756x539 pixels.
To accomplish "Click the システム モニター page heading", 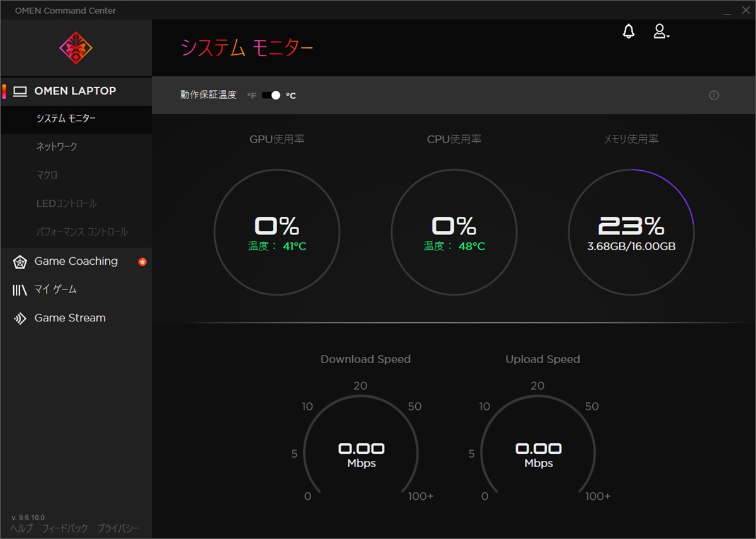I will [247, 48].
